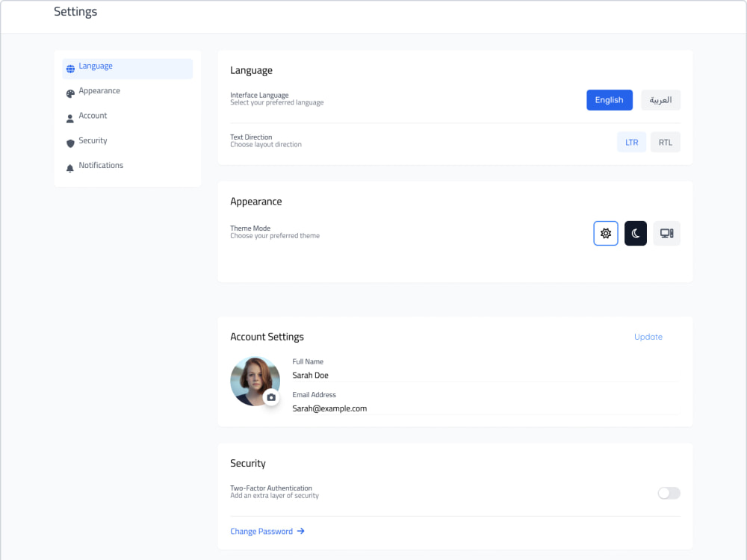Set text direction to RTL

[x=665, y=143]
